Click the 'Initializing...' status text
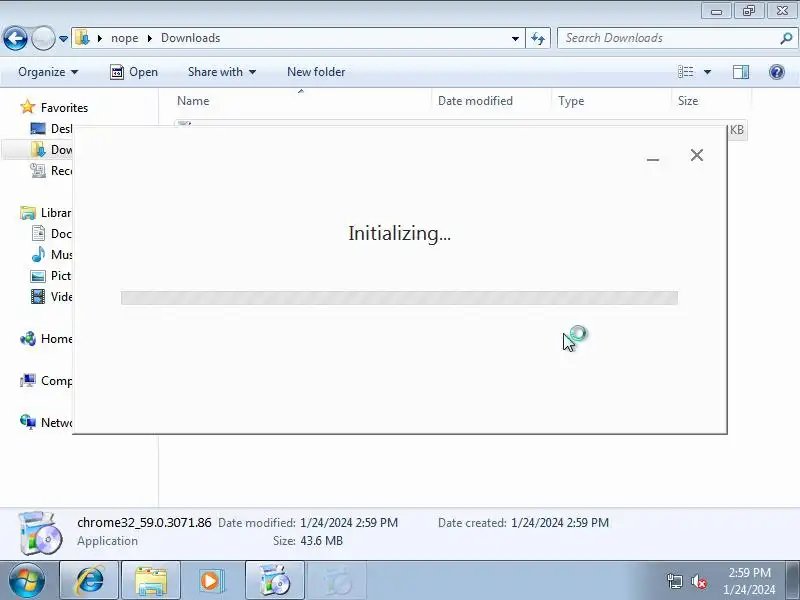 coord(399,233)
